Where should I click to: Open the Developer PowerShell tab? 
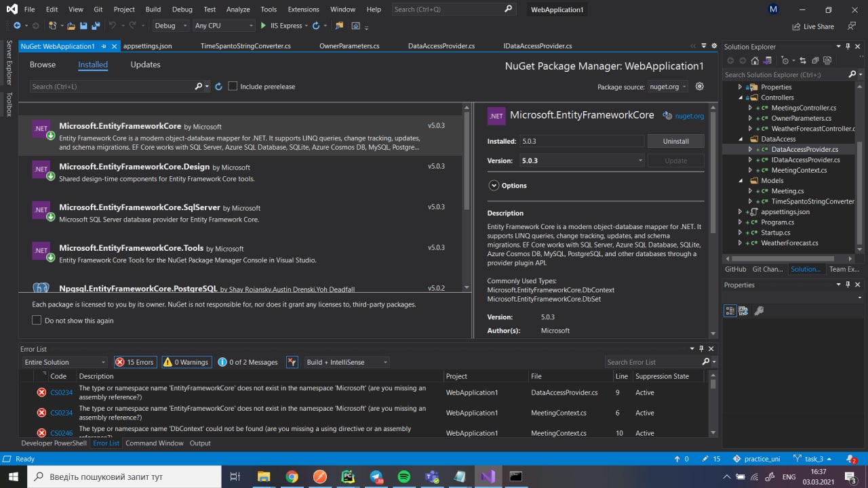click(x=54, y=443)
